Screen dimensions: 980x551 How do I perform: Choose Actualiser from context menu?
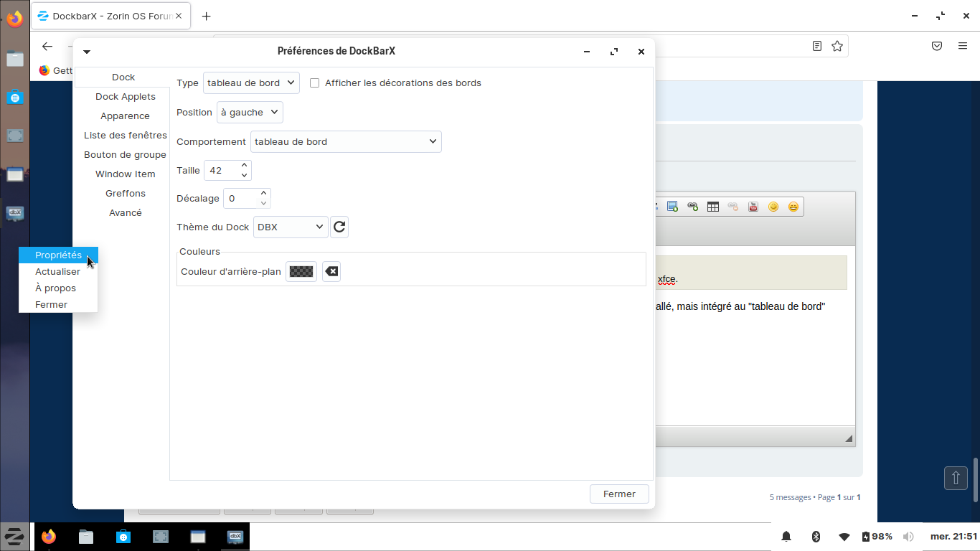[x=57, y=272]
